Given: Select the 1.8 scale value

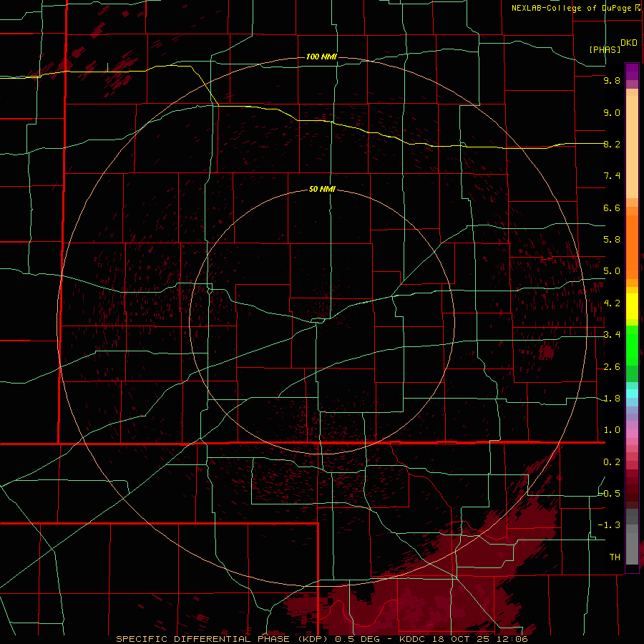Looking at the screenshot, I should 612,399.
